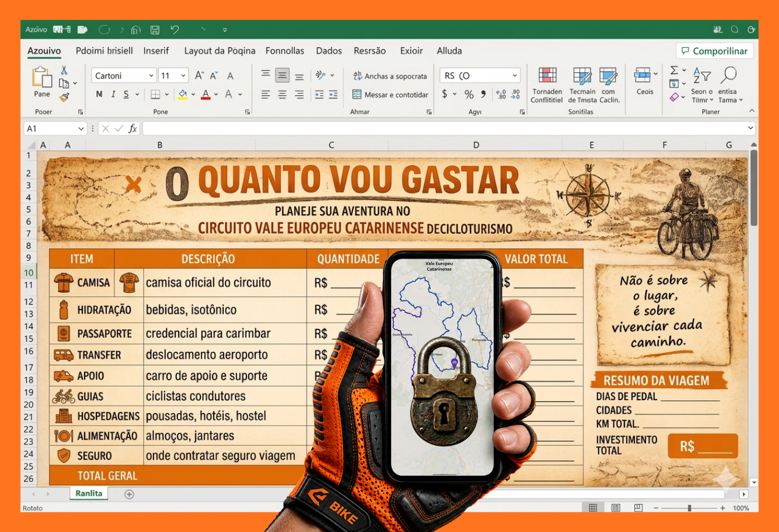779x532 pixels.
Task: Center text horizontally in the cell
Action: click(x=283, y=95)
